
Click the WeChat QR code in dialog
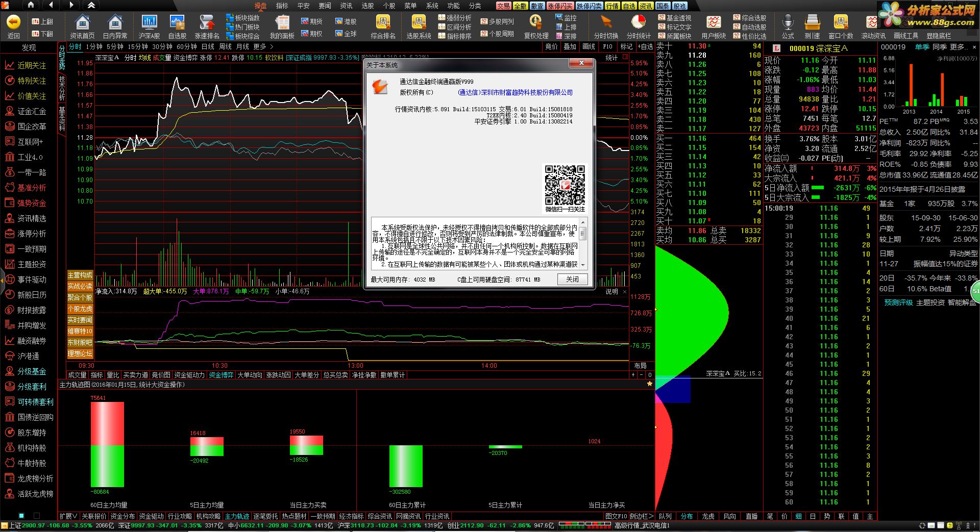coord(565,185)
